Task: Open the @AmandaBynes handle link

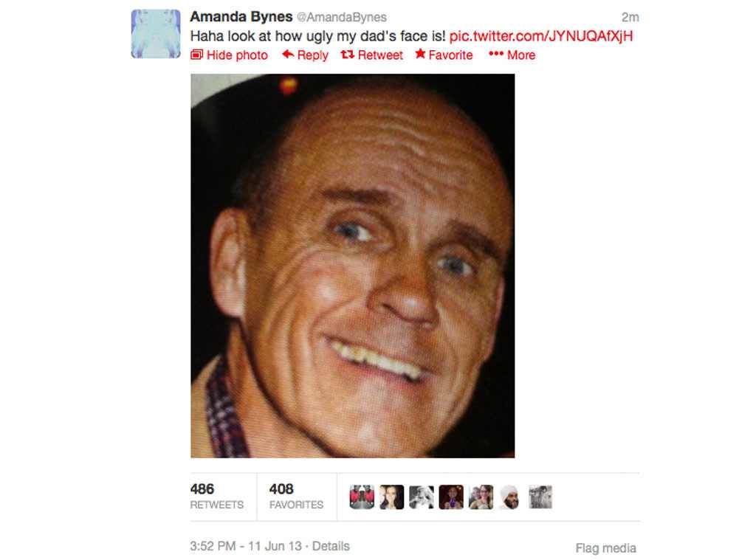Action: click(342, 18)
